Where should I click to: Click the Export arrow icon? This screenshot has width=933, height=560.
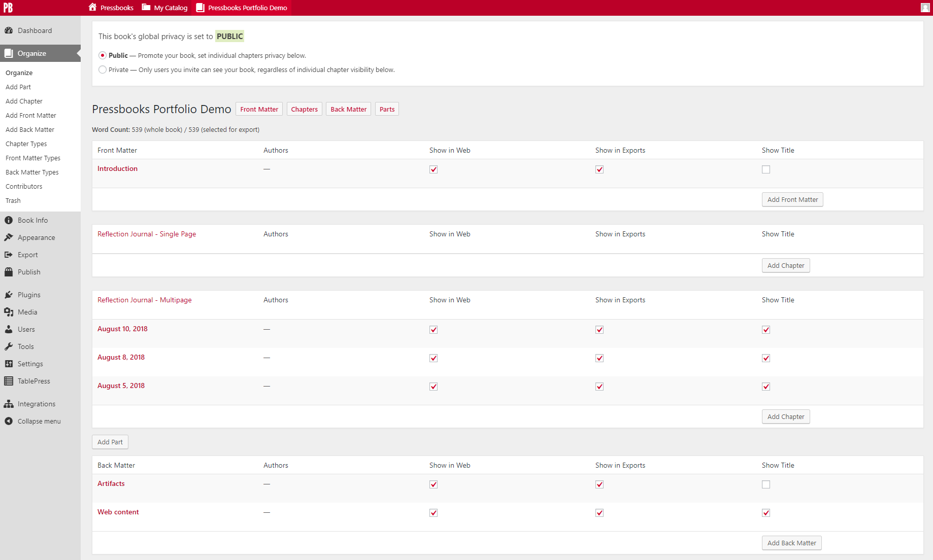click(9, 255)
